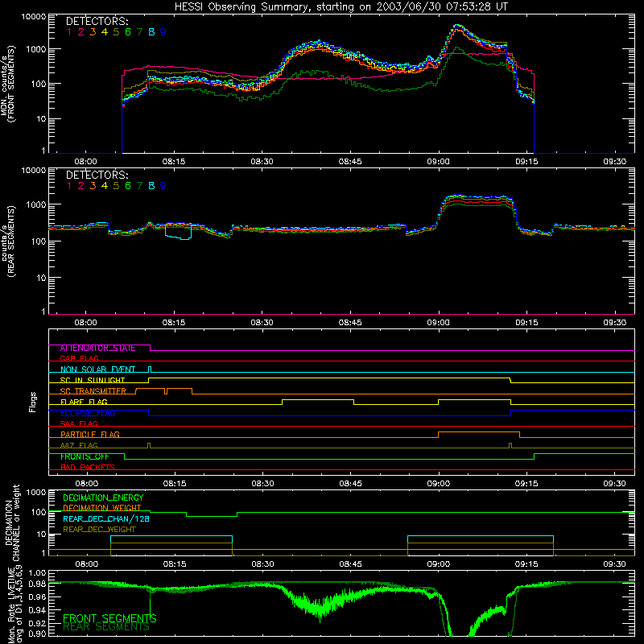Image resolution: width=644 pixels, height=644 pixels.
Task: Click the 10000 tick of front segments plot
Action: coord(34,17)
